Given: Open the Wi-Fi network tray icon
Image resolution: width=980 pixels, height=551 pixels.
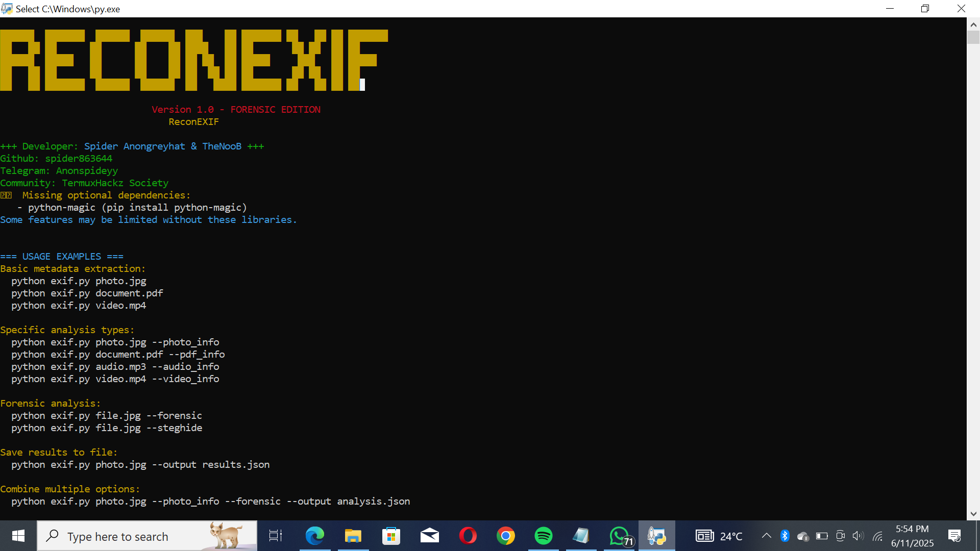Looking at the screenshot, I should coord(877,536).
